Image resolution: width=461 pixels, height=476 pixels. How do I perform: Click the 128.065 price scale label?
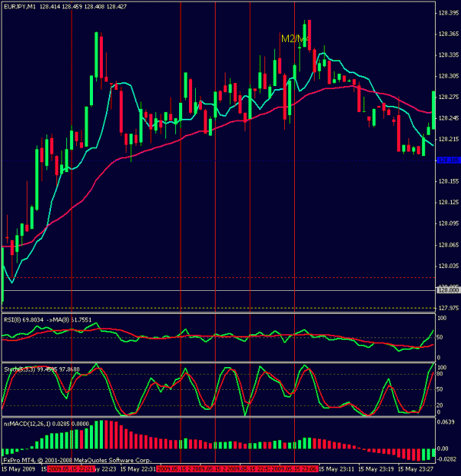448,244
